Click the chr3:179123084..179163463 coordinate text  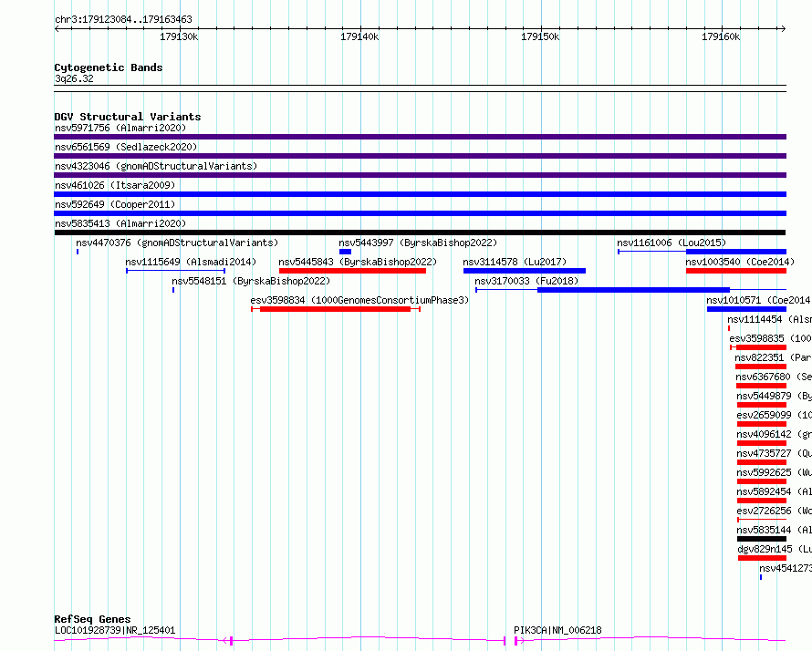point(123,19)
